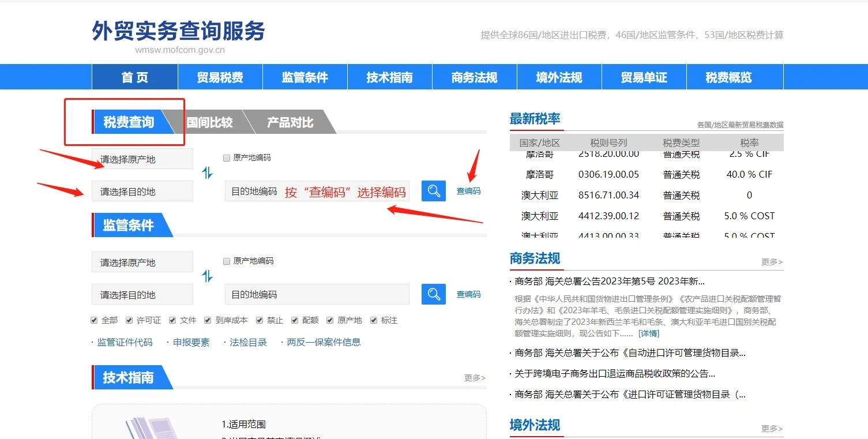Viewport: 868px width, 439px height.
Task: Click tariff code 0306.19.00.05
Action: [608, 174]
